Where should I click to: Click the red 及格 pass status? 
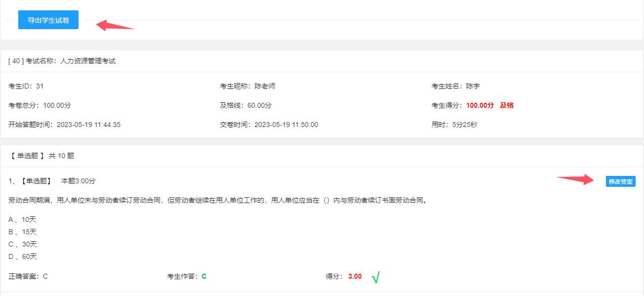[507, 105]
